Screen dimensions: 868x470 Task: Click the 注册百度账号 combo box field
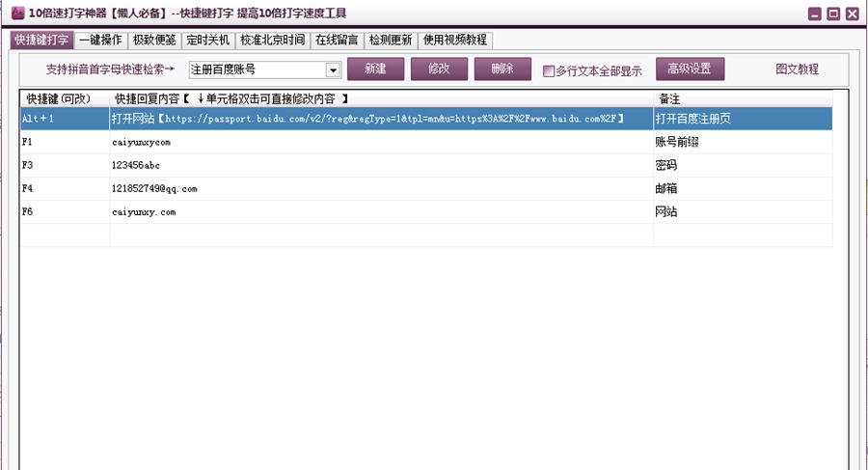264,69
